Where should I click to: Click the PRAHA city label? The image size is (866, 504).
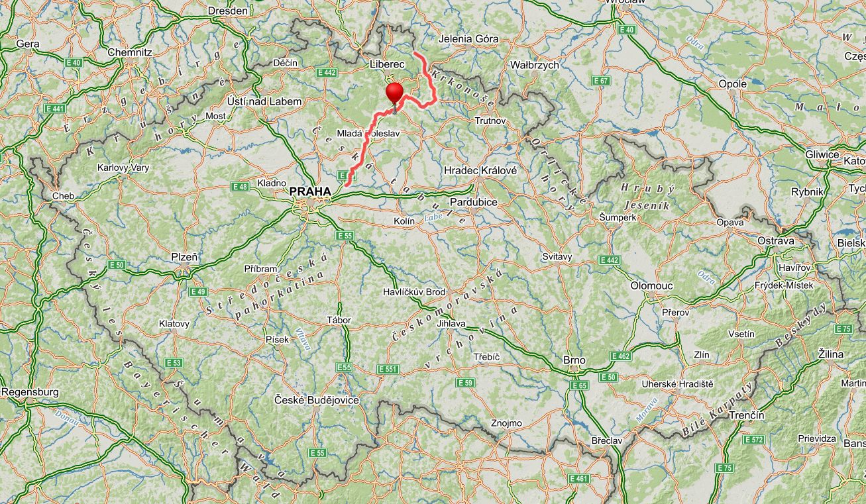[x=310, y=191]
